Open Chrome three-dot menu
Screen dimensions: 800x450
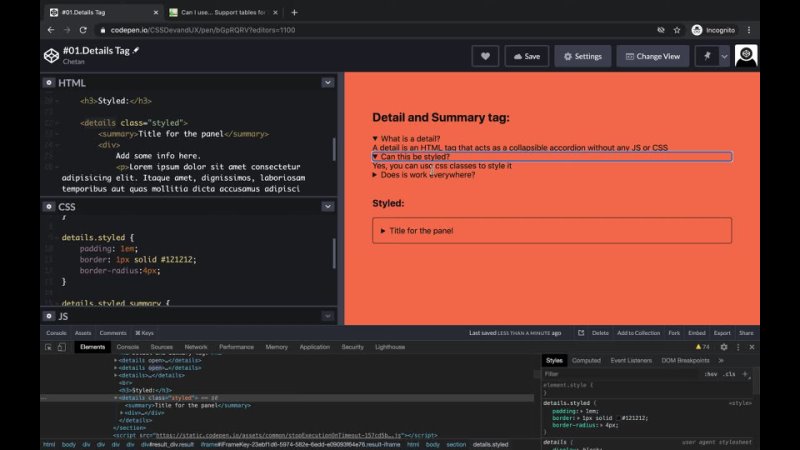point(748,30)
